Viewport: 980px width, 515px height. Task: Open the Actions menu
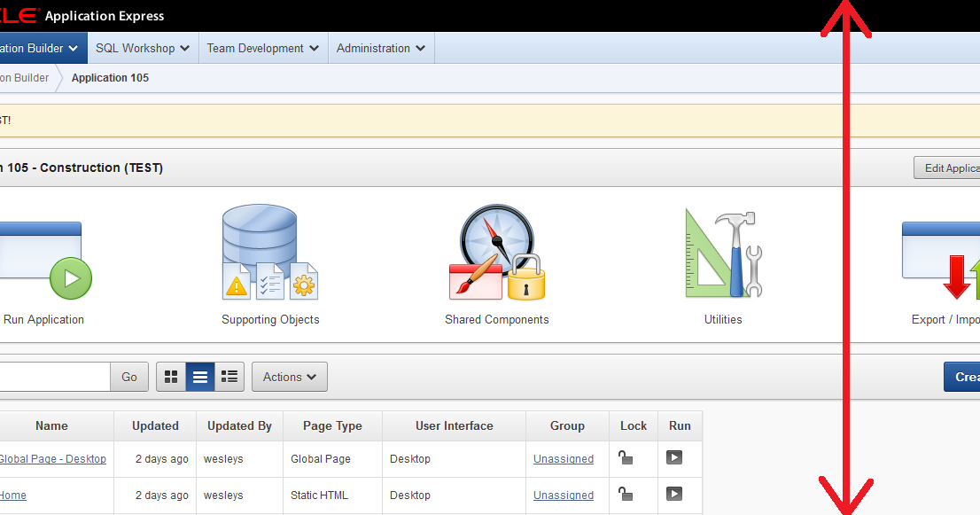click(x=289, y=376)
